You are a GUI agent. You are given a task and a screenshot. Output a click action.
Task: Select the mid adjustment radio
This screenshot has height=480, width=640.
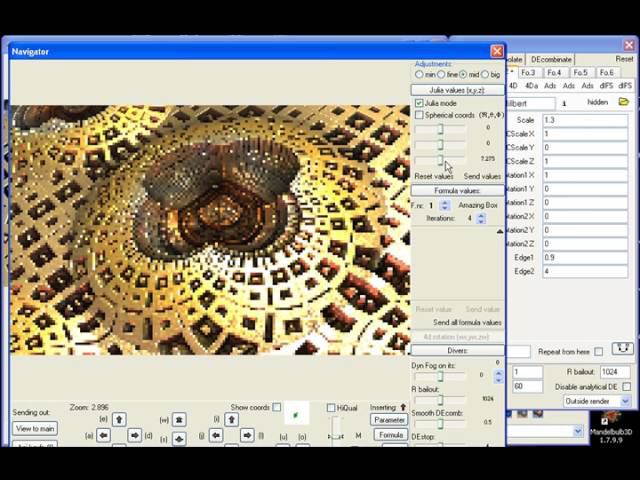463,75
